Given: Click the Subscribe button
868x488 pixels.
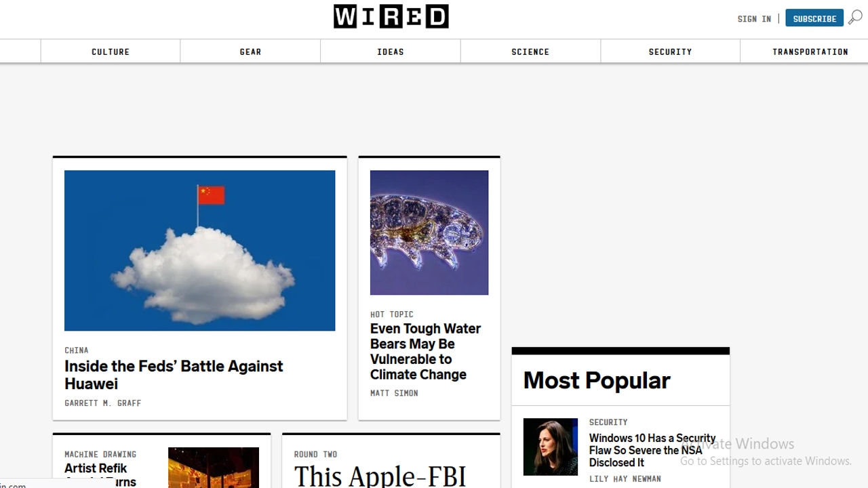Looking at the screenshot, I should tap(814, 18).
